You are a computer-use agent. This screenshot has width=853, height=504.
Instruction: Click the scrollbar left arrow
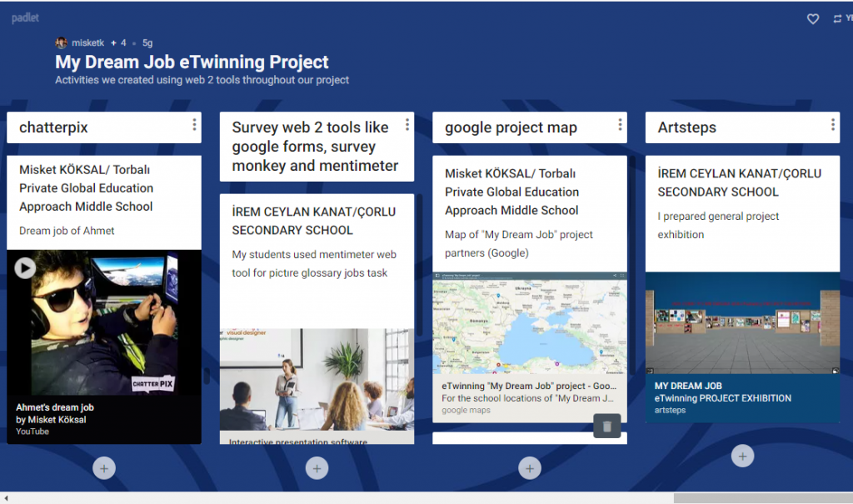coord(6,498)
